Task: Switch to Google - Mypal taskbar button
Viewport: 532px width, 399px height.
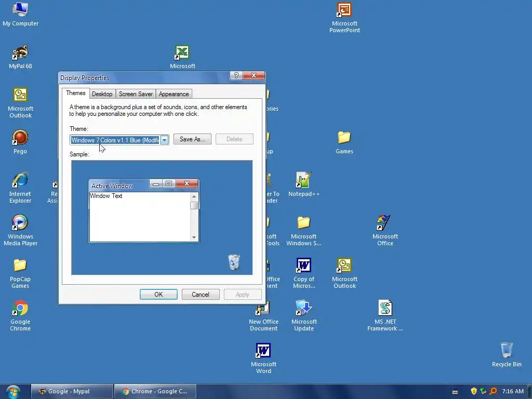Action: pyautogui.click(x=72, y=391)
